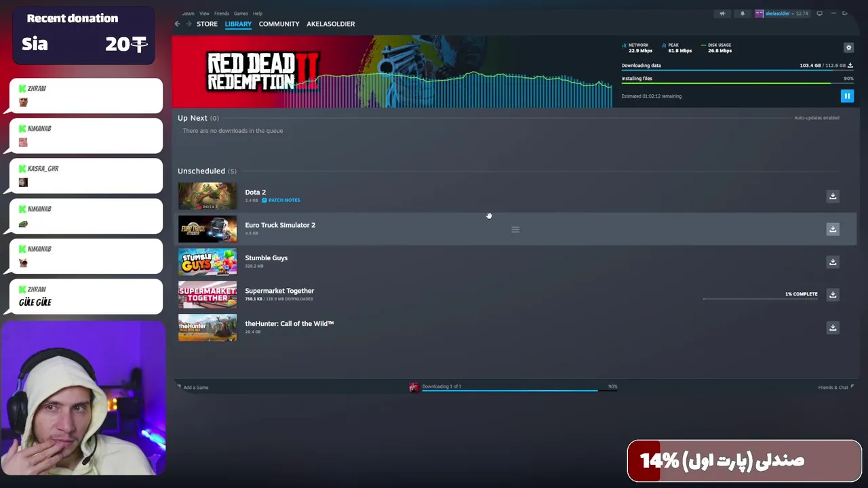Open the Steam menu
The image size is (868, 488).
tap(188, 14)
